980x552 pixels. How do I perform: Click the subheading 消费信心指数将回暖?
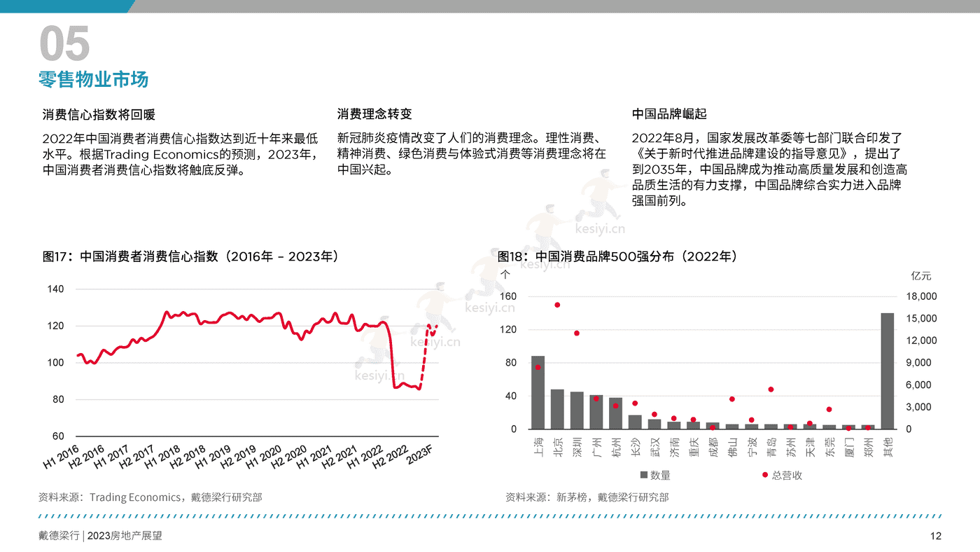[x=99, y=113]
